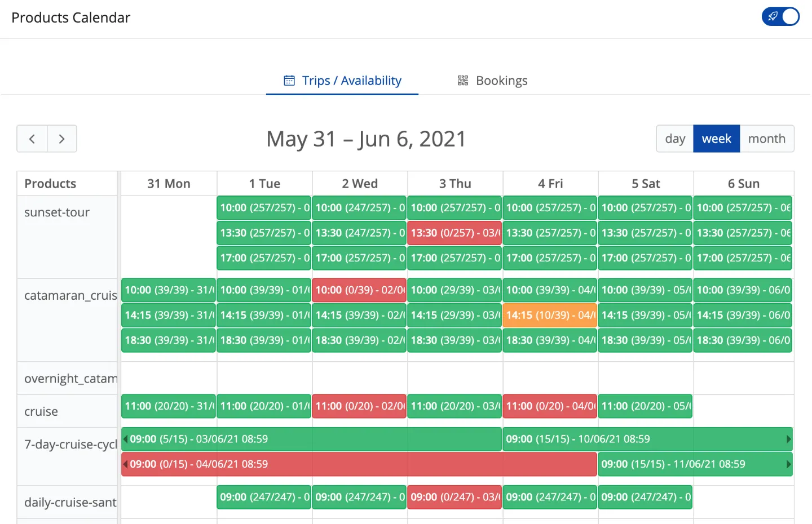
Task: Toggle the rocket switch in the header
Action: click(x=780, y=16)
